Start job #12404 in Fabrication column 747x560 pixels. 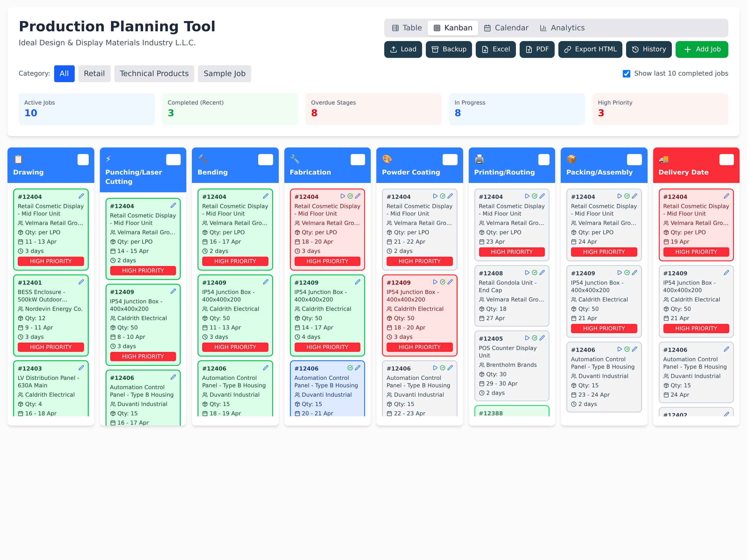coord(343,196)
